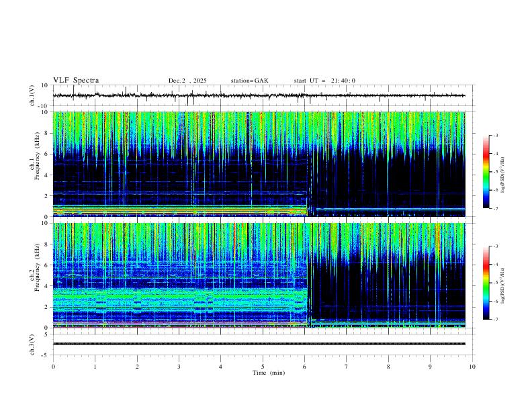The image size is (532, 411).
Task: Click the "4" kHz tick on ch.1 frequency axis
Action: [47, 175]
